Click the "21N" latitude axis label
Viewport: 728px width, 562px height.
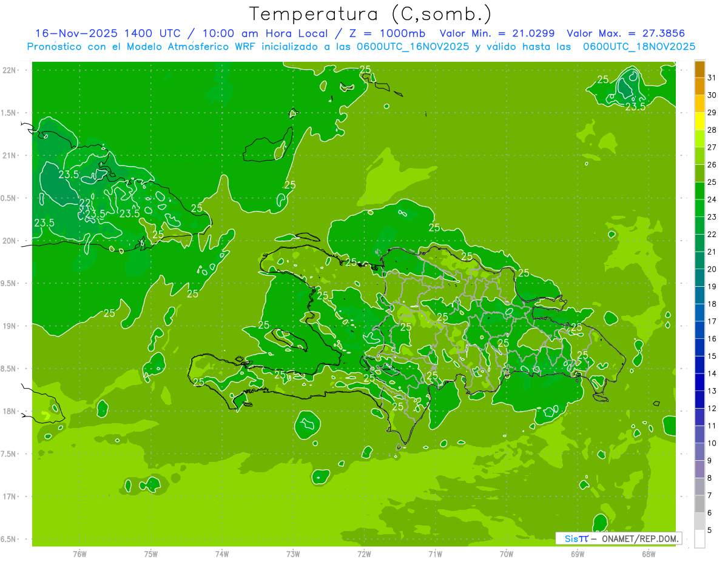pyautogui.click(x=10, y=156)
